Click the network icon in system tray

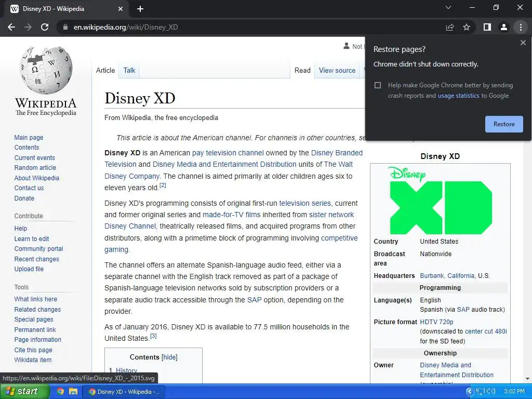(480, 391)
